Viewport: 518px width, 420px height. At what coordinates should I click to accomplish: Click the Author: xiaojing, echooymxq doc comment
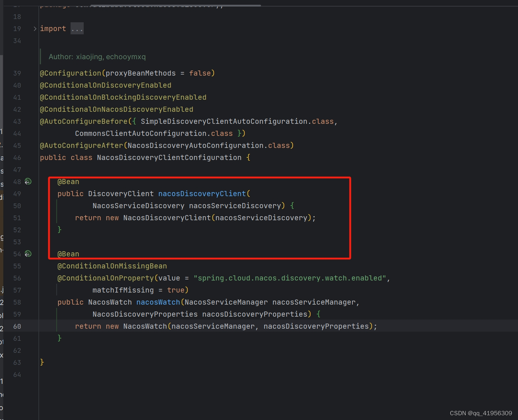[x=97, y=57]
